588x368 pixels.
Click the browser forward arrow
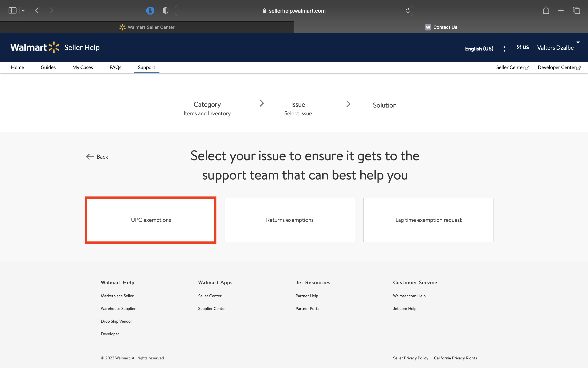pos(51,10)
